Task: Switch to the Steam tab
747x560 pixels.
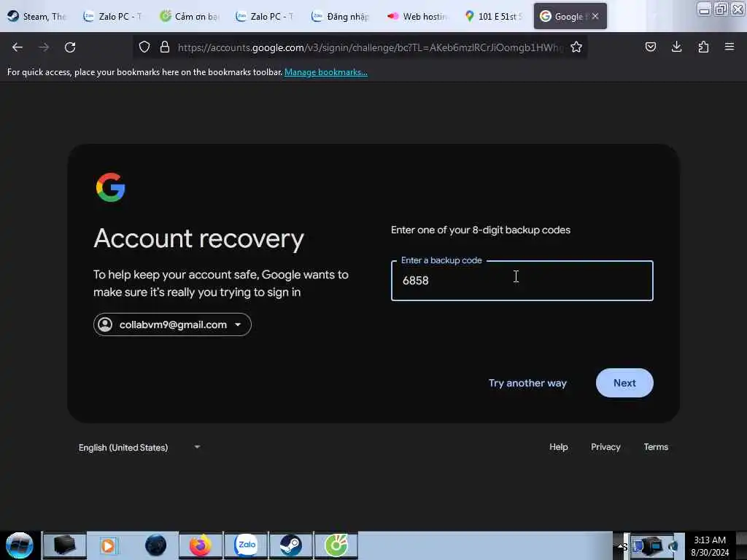Action: pyautogui.click(x=37, y=16)
